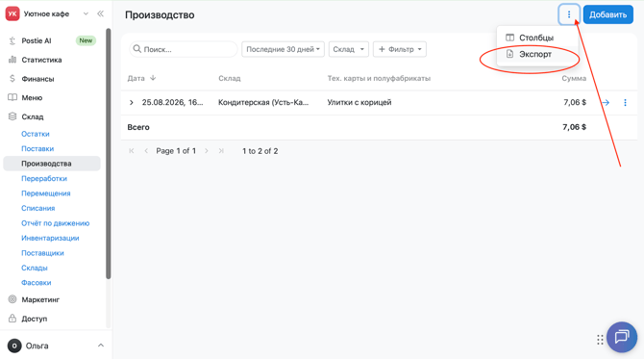Click the Тех. карты и полуфабрикаты column header

[379, 78]
